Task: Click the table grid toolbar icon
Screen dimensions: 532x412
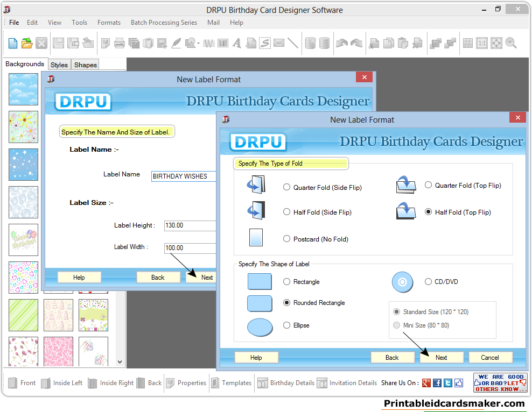Action: (467, 44)
